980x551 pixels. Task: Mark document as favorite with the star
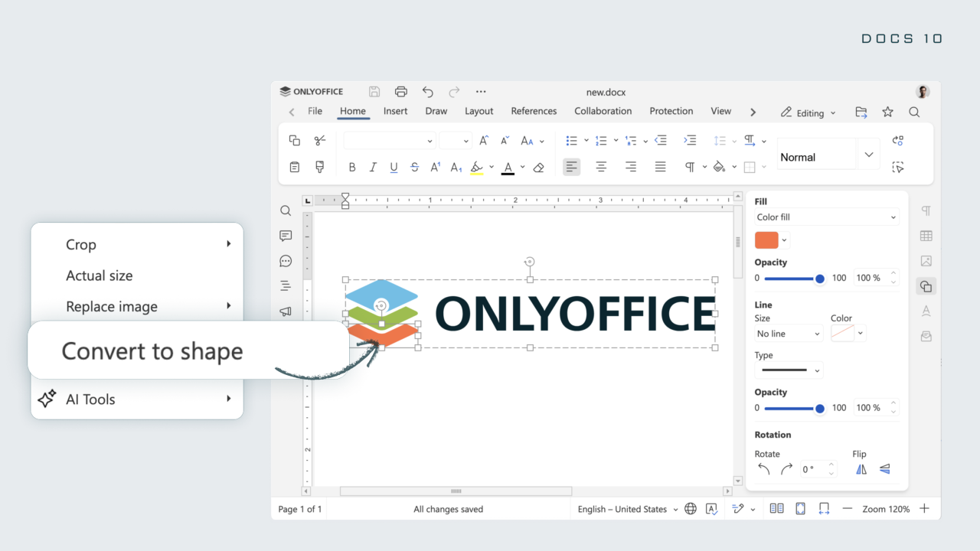pyautogui.click(x=887, y=112)
